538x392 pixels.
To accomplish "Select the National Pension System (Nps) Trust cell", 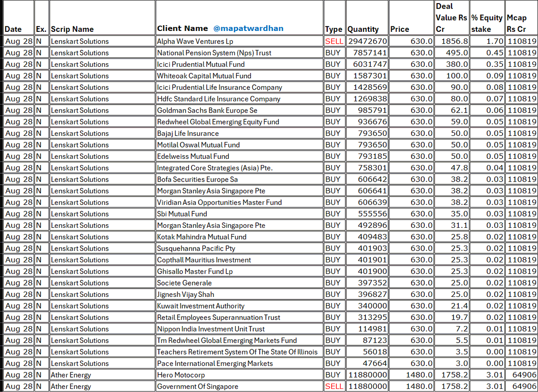I will pos(239,53).
